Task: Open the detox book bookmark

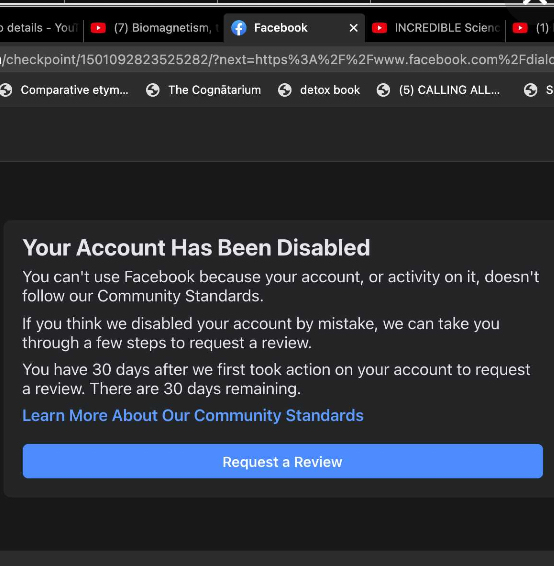Action: (319, 90)
